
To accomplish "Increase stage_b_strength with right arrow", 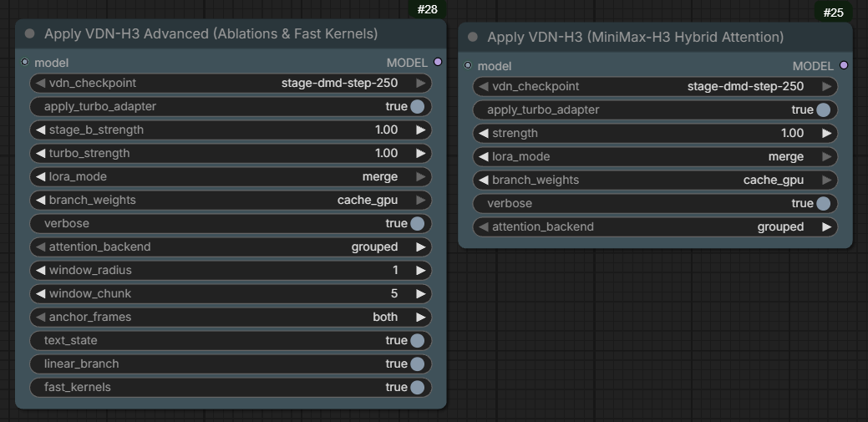I will pos(421,130).
